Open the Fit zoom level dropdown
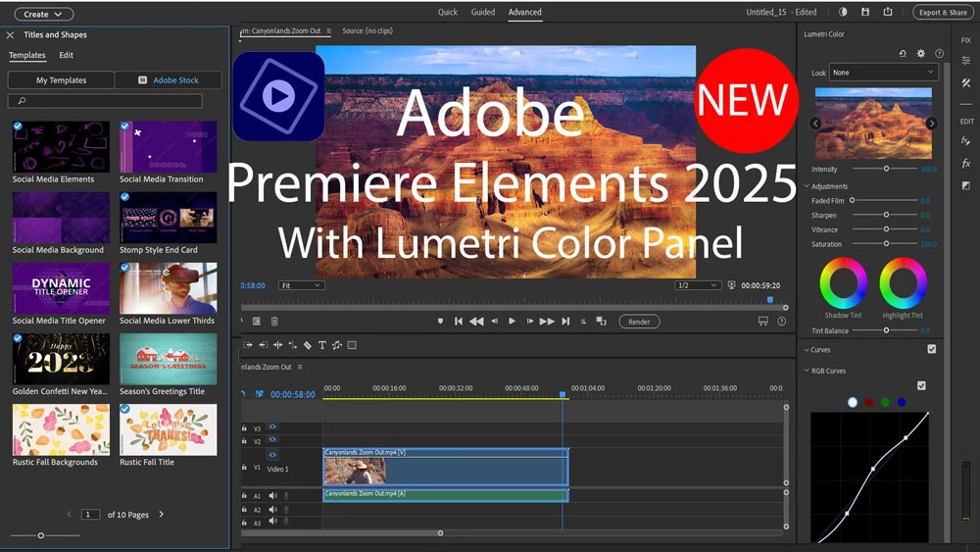 [301, 285]
